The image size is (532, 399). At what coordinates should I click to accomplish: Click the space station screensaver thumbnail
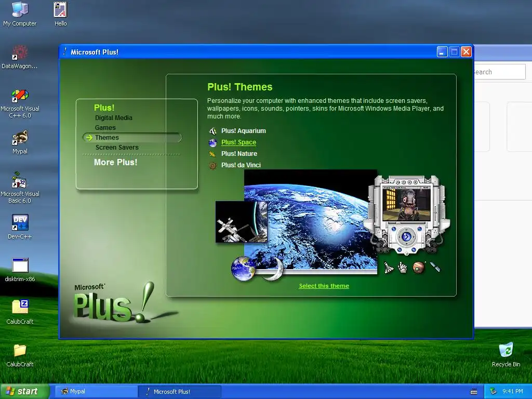point(242,222)
